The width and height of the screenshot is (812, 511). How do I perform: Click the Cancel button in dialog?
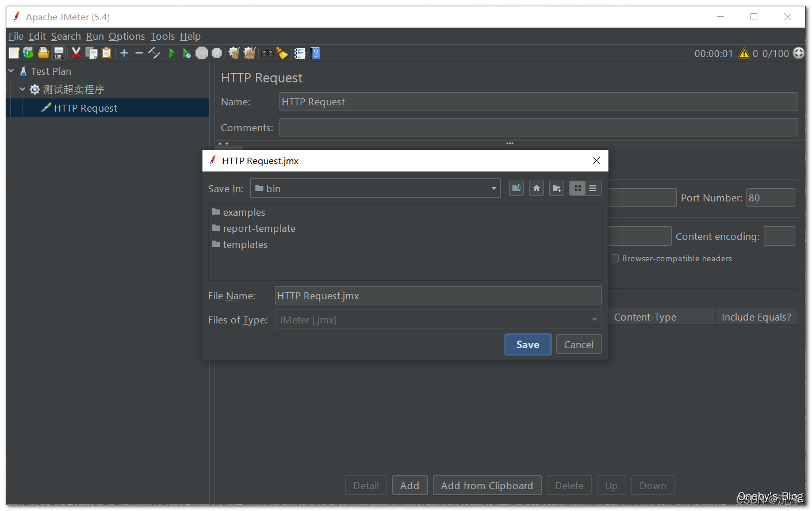579,345
